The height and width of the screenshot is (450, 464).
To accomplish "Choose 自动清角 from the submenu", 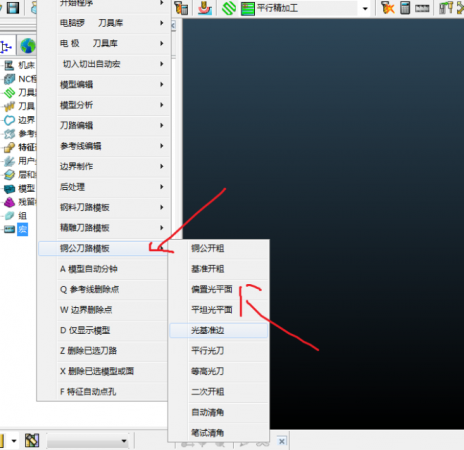I will point(219,412).
